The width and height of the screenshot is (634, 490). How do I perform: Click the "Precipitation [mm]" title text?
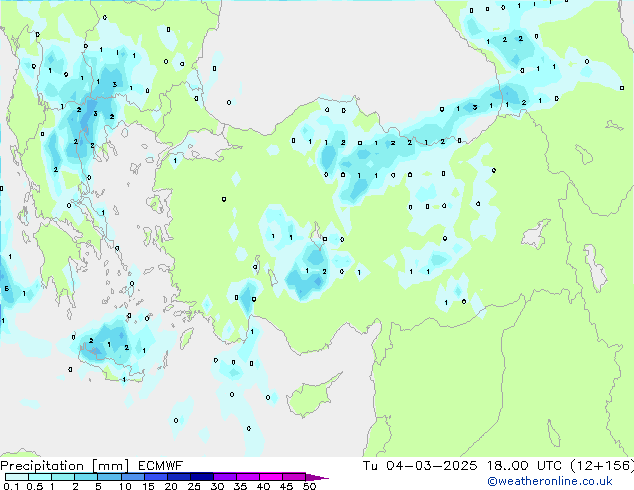[65, 466]
